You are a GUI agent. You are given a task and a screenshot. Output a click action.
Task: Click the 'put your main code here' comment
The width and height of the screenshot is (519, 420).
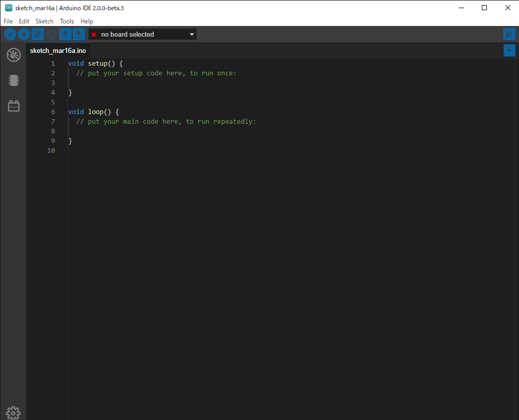pyautogui.click(x=166, y=122)
